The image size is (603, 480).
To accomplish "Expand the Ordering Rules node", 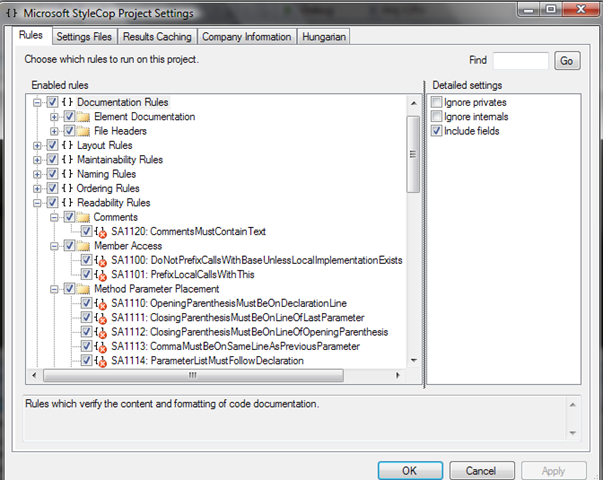I will click(x=37, y=189).
